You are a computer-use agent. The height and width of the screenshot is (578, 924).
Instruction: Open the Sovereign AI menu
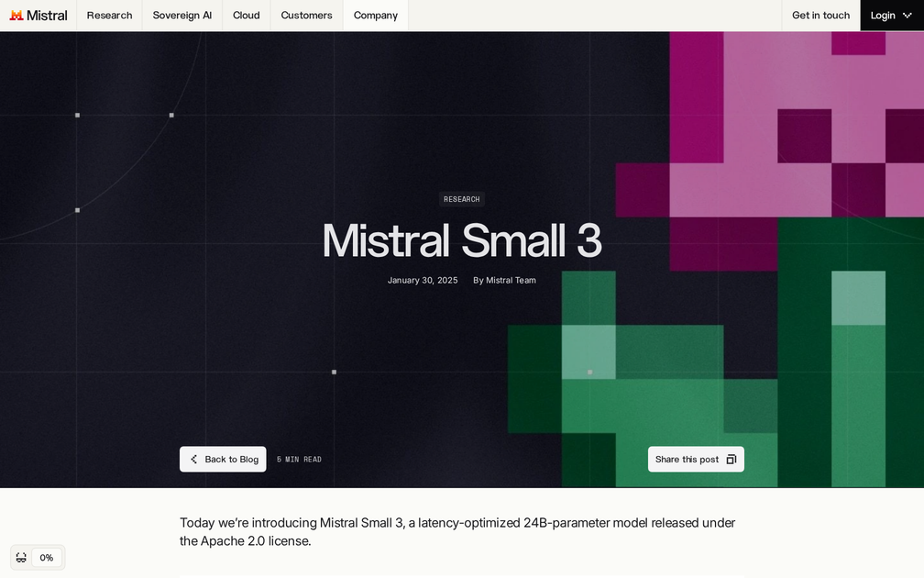(x=182, y=16)
